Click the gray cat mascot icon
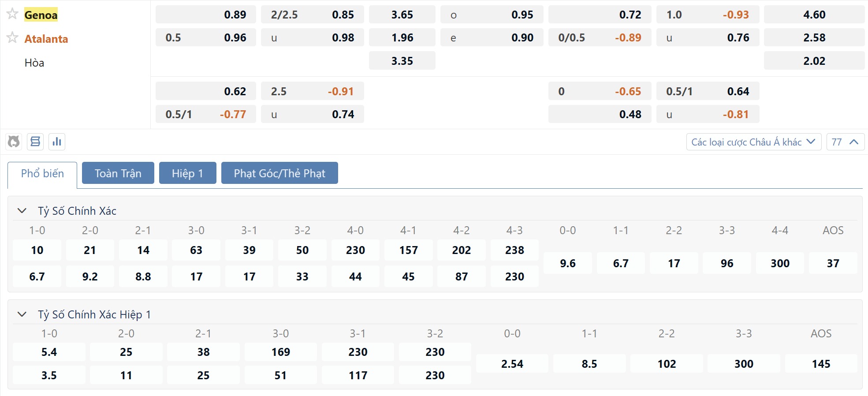The image size is (868, 396). [14, 142]
